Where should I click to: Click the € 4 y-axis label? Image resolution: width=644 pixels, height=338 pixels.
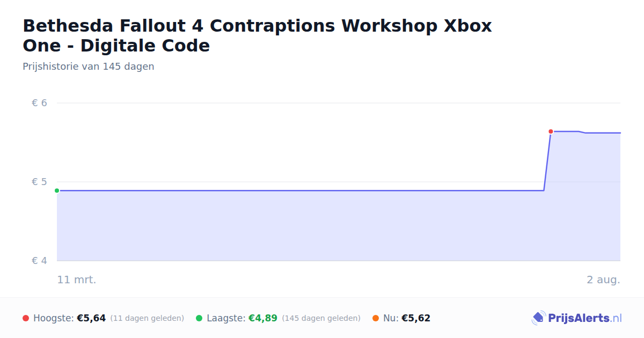pos(40,261)
